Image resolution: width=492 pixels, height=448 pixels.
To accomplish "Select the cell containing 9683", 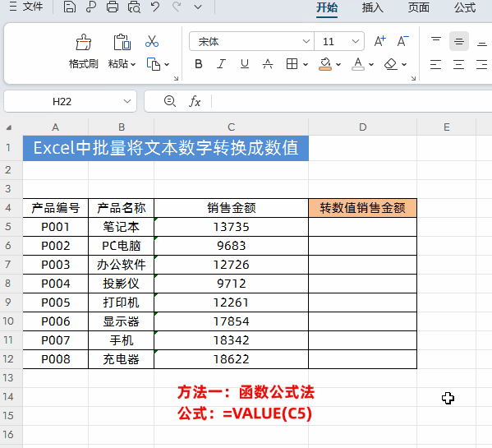I will [x=232, y=246].
